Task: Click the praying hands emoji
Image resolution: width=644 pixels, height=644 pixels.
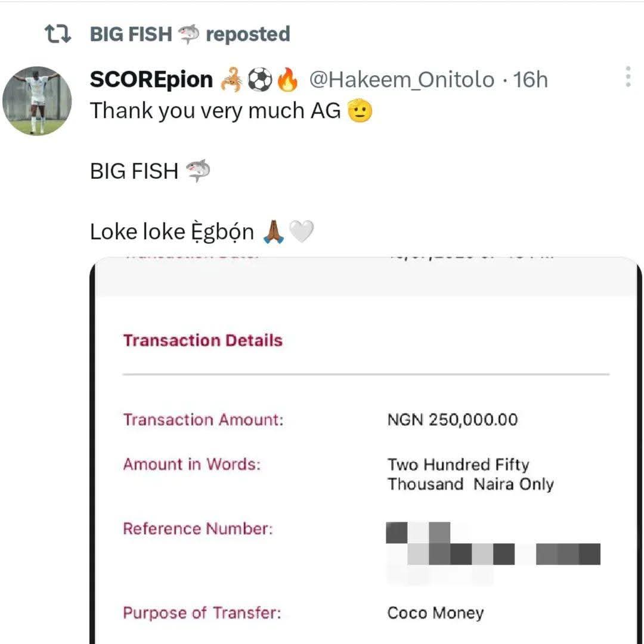Action: 274,232
